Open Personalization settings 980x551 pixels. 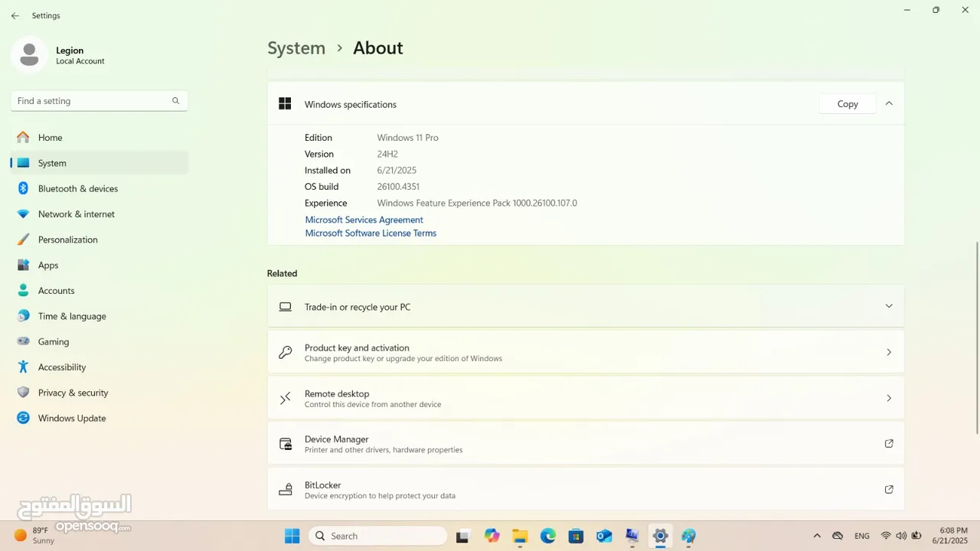tap(100, 240)
